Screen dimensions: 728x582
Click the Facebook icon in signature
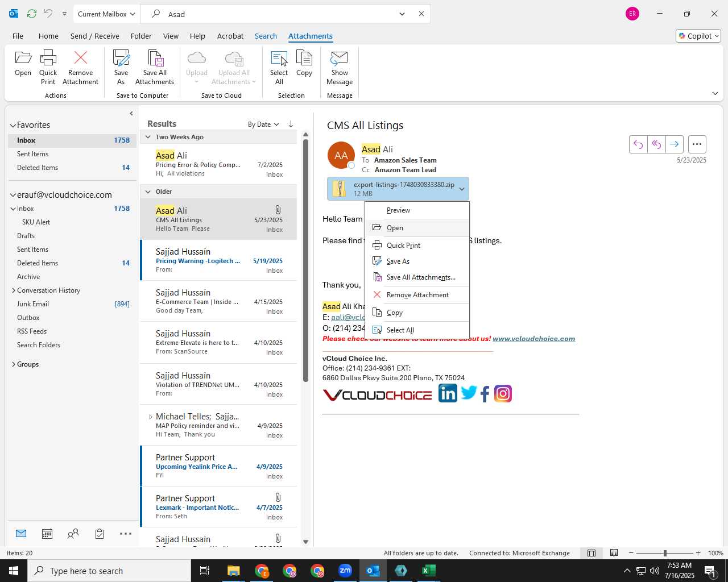tap(485, 394)
